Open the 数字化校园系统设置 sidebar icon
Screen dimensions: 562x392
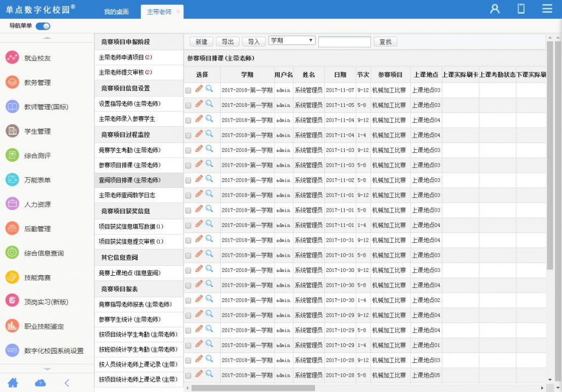pos(12,350)
